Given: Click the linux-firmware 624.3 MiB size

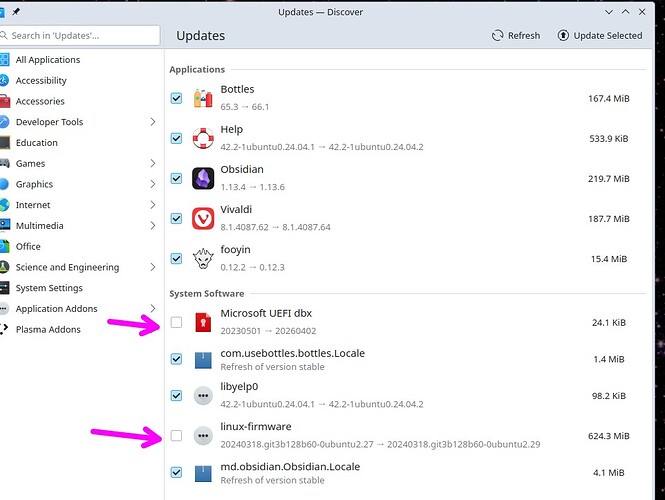Looking at the screenshot, I should point(609,436).
